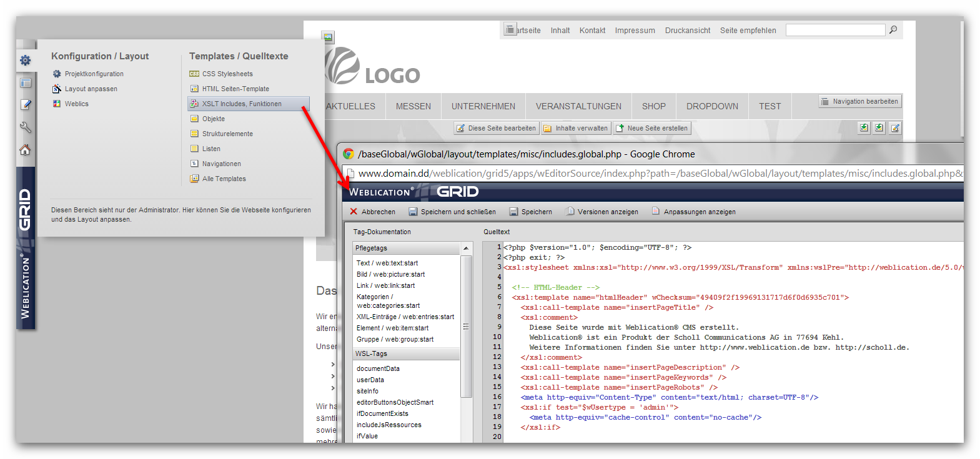Open Strukturelemente templates
The image size is (980, 459).
[x=227, y=134]
